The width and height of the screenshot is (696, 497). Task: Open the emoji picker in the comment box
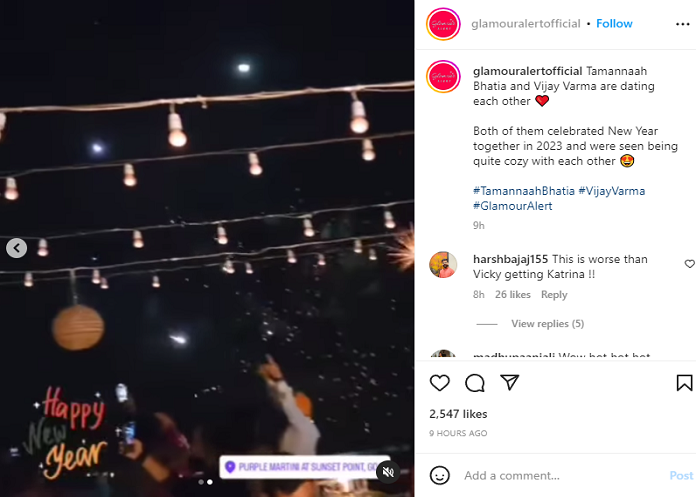click(440, 475)
